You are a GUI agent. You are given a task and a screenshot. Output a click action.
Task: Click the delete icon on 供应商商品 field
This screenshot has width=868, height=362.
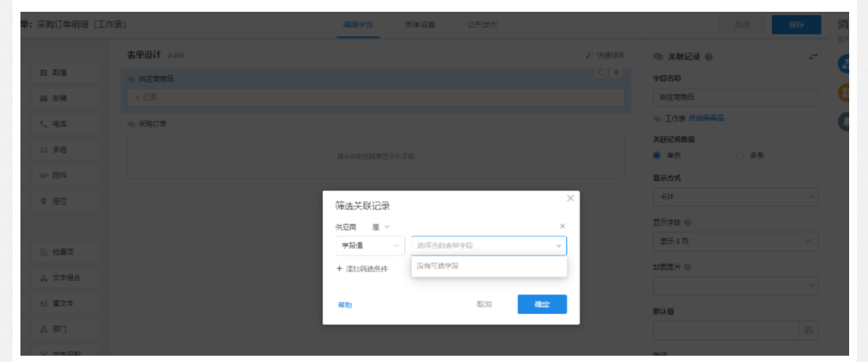tap(616, 73)
